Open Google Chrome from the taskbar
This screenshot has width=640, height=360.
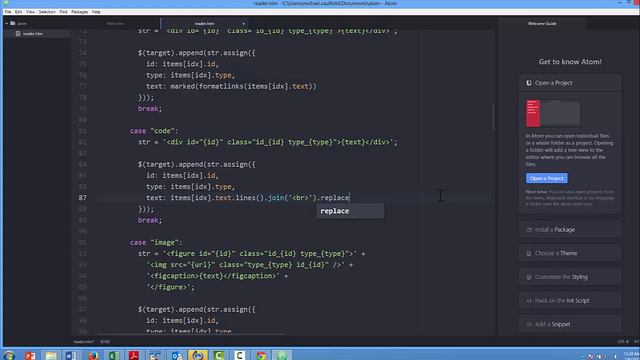coord(260,355)
